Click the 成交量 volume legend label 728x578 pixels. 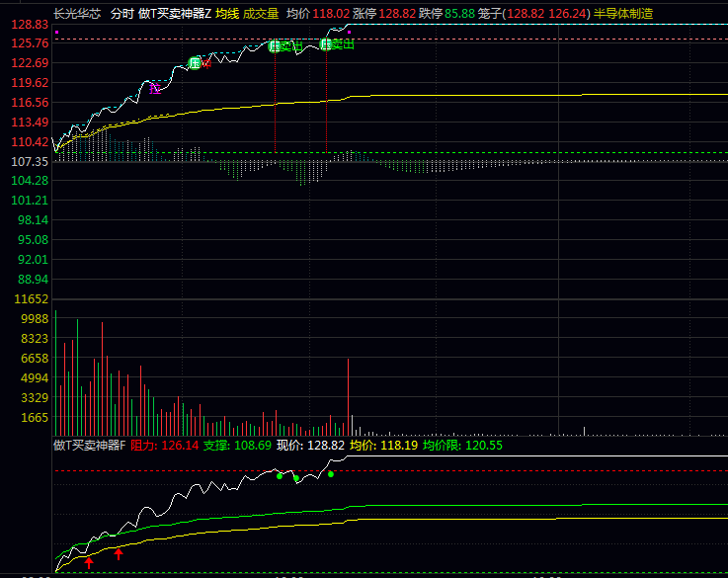coord(261,14)
